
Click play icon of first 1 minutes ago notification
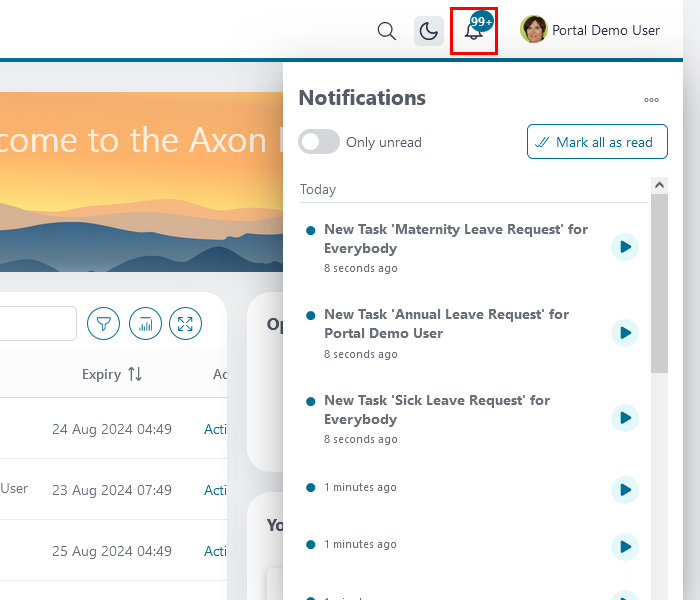point(625,490)
